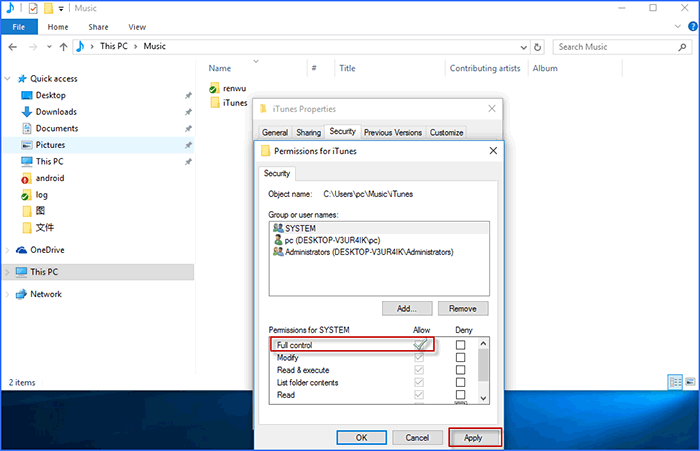Toggle Allow for Modify permission
Viewport: 700px width, 451px height.
tap(419, 357)
